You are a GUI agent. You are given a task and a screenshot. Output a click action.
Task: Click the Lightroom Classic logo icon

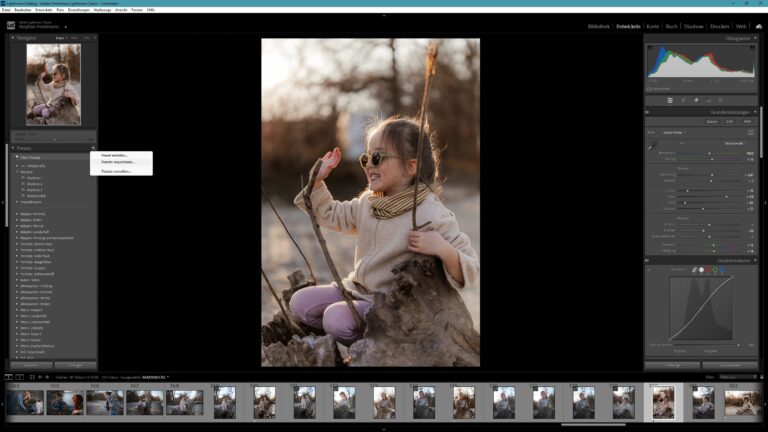point(11,25)
